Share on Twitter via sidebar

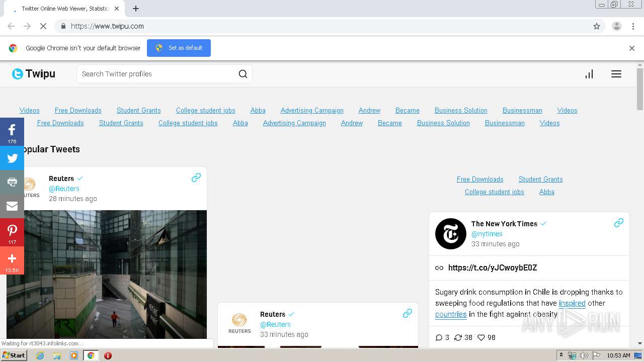point(12,158)
